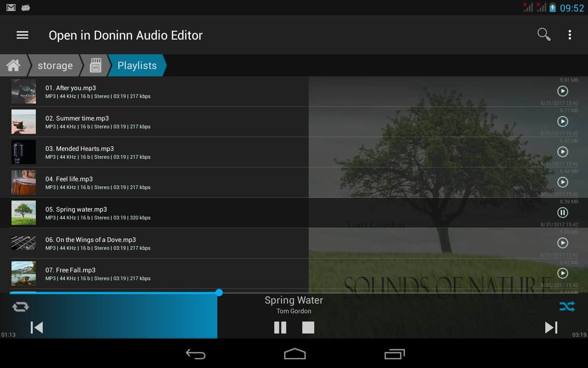Screen dimensions: 588x368
Task: Pause playback in the bottom player
Action: pyautogui.click(x=280, y=328)
